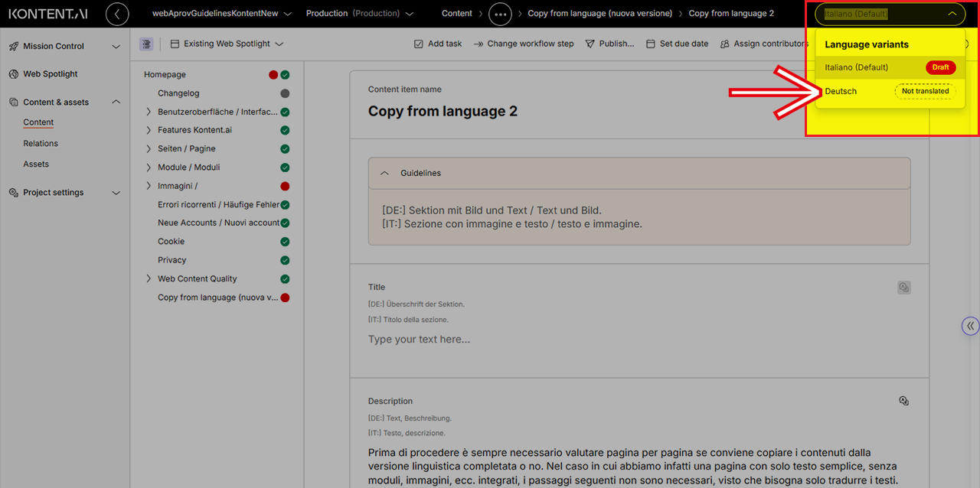Collapse the Guidelines section
The height and width of the screenshot is (488, 980).
tap(385, 174)
